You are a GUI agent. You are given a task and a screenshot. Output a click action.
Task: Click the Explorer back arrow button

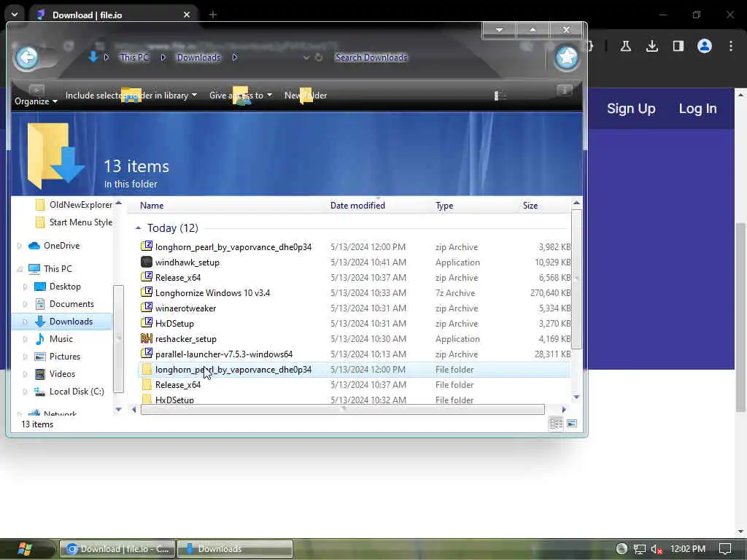(x=27, y=58)
